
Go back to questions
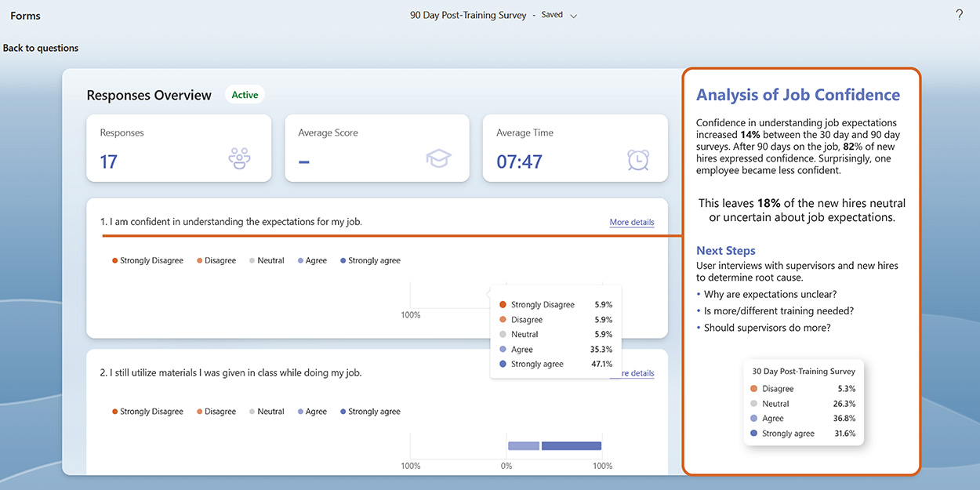point(41,48)
